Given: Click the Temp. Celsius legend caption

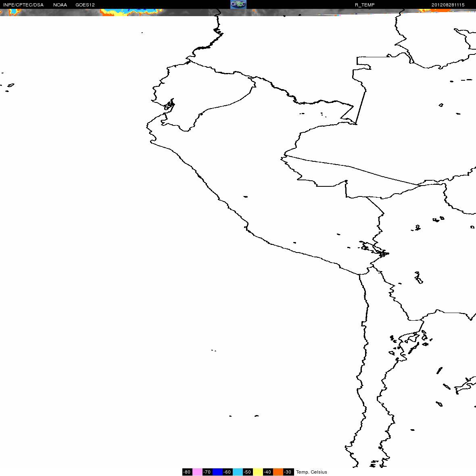Looking at the screenshot, I should (311, 472).
